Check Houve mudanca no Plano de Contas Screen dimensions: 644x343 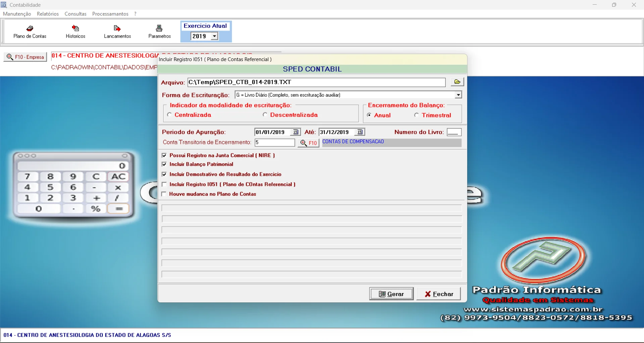tap(164, 194)
